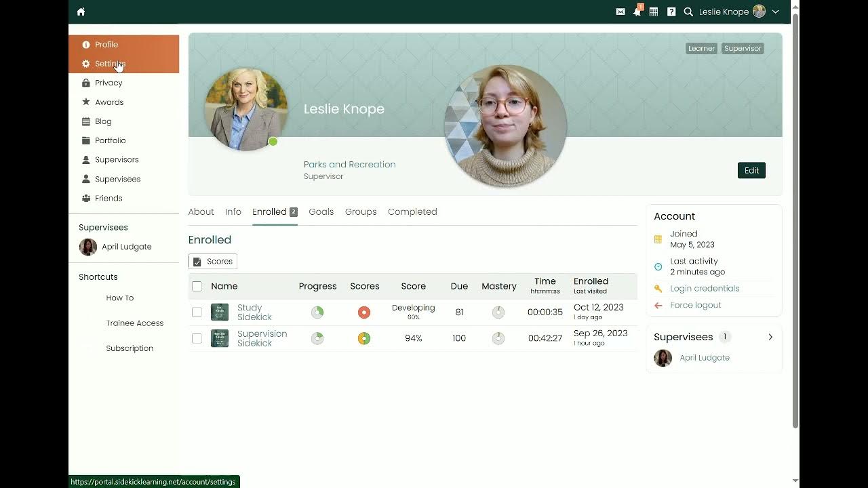
Task: Click the Study Sidekick course thumbnail
Action: [x=220, y=312]
